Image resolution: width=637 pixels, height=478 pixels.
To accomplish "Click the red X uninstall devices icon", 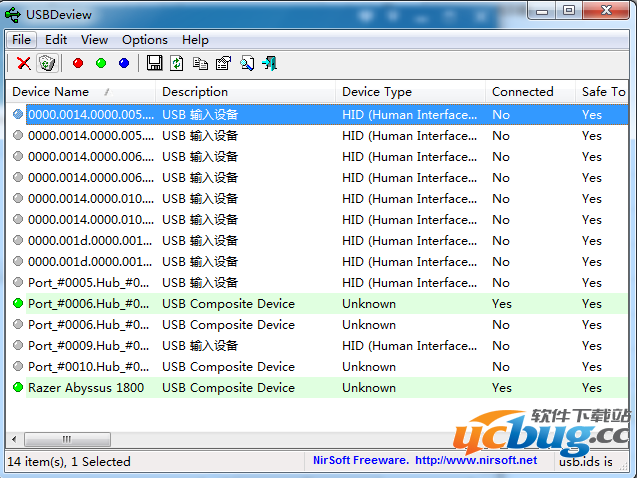I will pos(24,63).
